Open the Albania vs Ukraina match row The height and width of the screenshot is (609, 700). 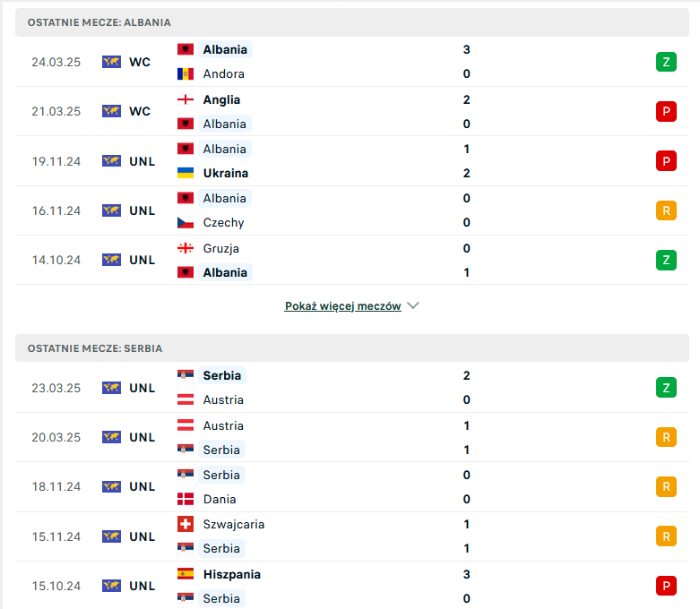click(351, 161)
